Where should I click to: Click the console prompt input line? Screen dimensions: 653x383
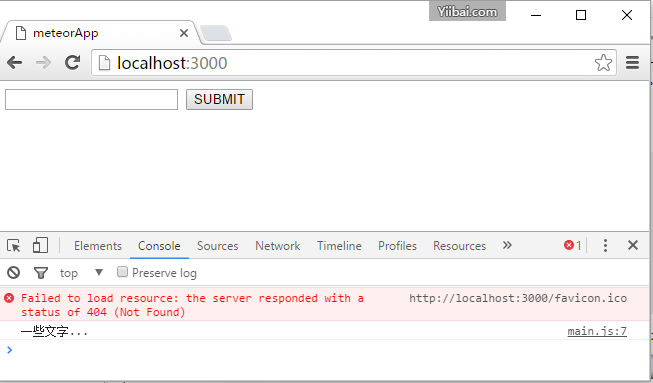click(x=325, y=351)
